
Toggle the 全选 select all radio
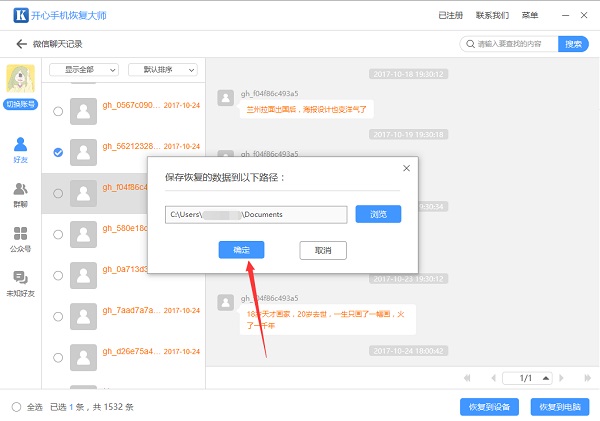click(16, 407)
